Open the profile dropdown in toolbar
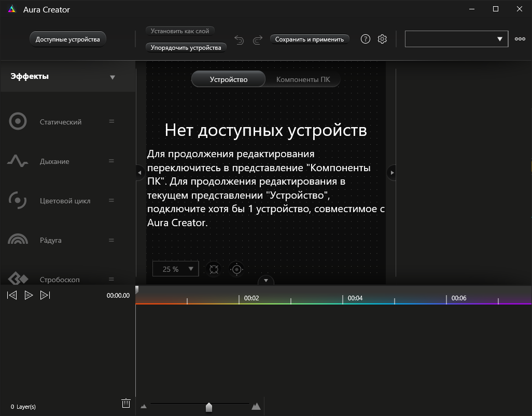The width and height of the screenshot is (532, 416). point(456,39)
